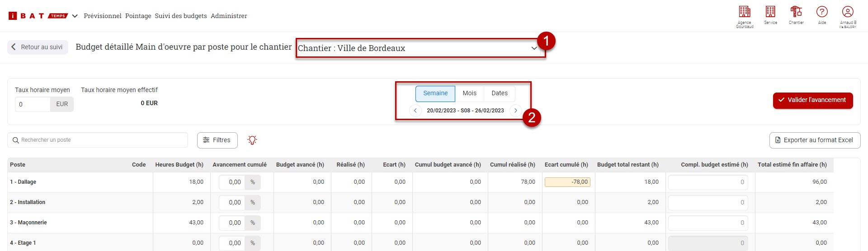Open the Pointage menu
Screen dimensions: 868x251
(138, 16)
